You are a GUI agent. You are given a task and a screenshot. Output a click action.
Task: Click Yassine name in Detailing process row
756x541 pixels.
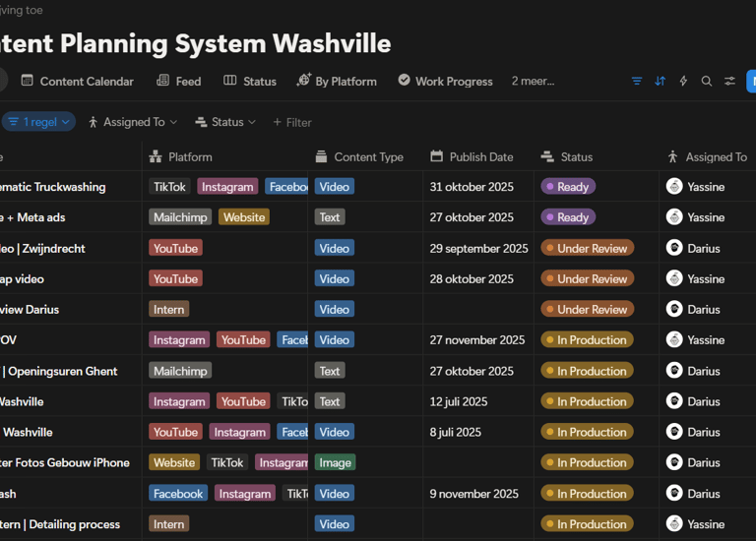tap(706, 524)
